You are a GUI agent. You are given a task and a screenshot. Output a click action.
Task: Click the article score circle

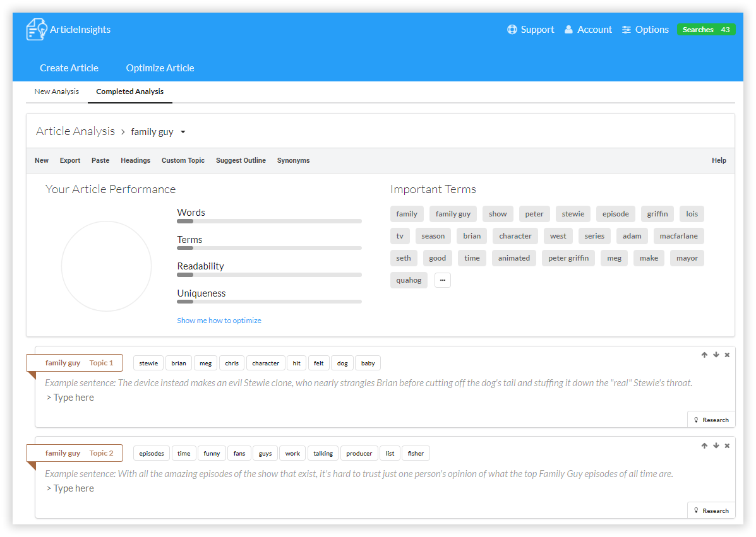(106, 266)
